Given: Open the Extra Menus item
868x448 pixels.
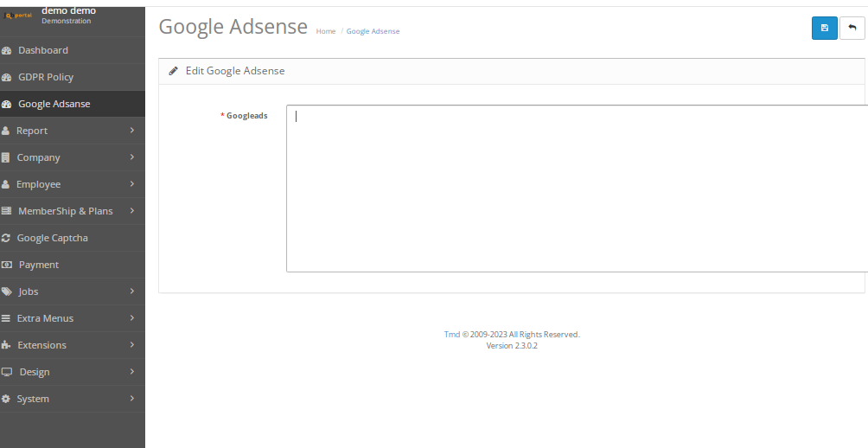Looking at the screenshot, I should coord(45,318).
